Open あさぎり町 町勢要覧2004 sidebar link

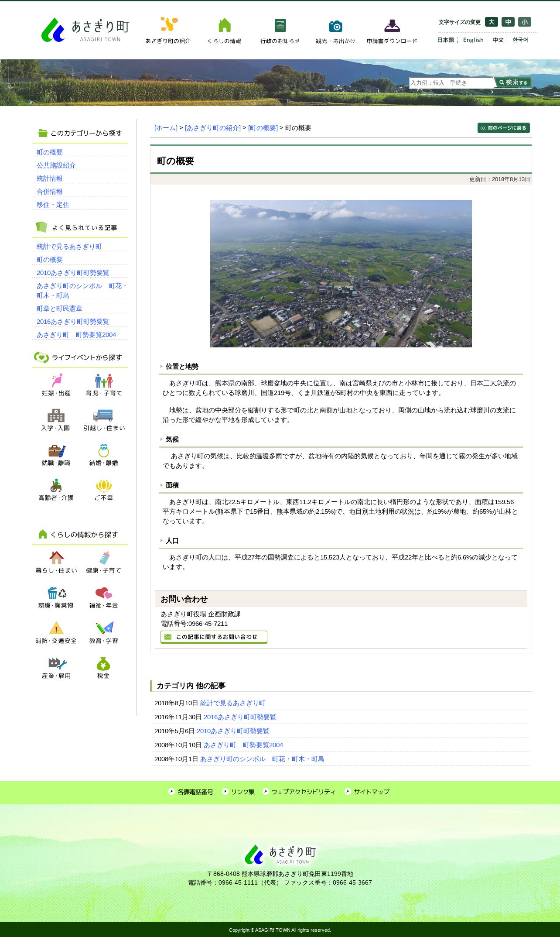76,335
